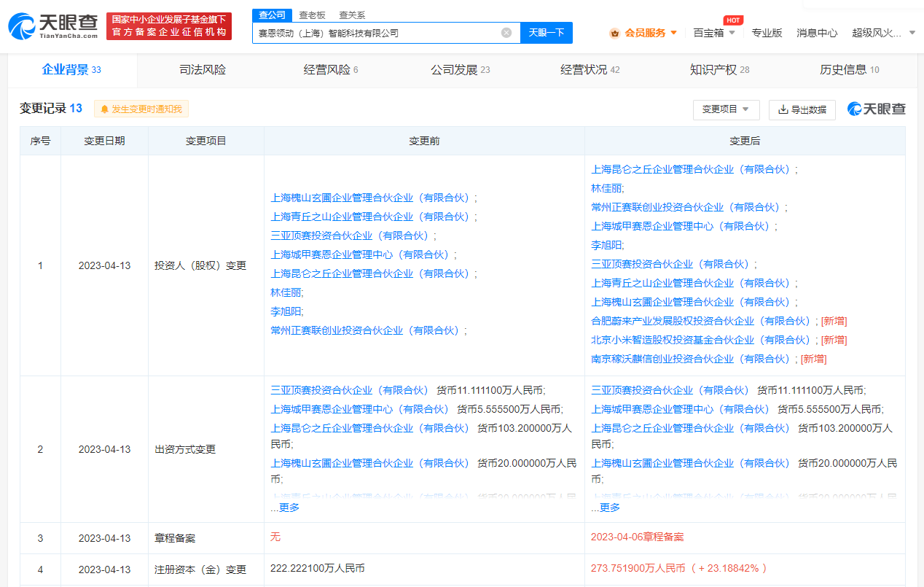Image resolution: width=924 pixels, height=587 pixels.
Task: Click 更多 to expand 出资方式变更 details
Action: click(x=289, y=506)
